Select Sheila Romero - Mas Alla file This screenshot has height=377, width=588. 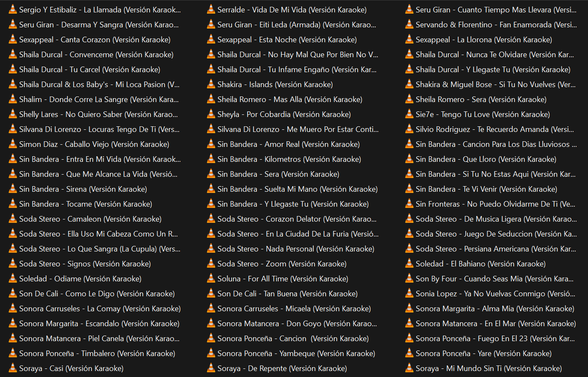point(290,99)
